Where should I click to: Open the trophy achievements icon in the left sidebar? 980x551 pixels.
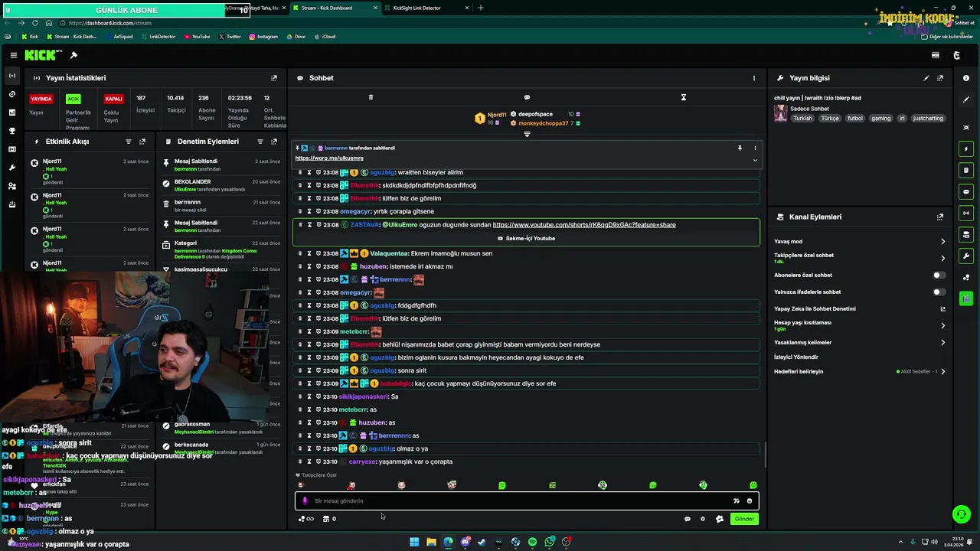pyautogui.click(x=11, y=131)
